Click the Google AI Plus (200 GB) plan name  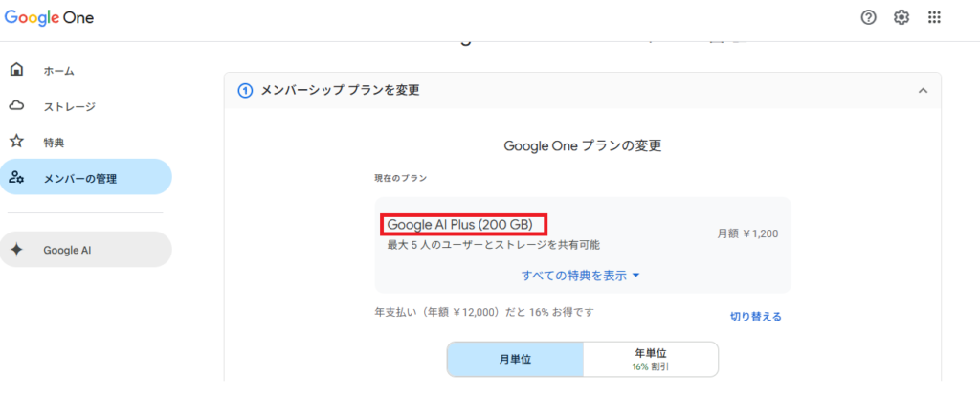coord(459,225)
